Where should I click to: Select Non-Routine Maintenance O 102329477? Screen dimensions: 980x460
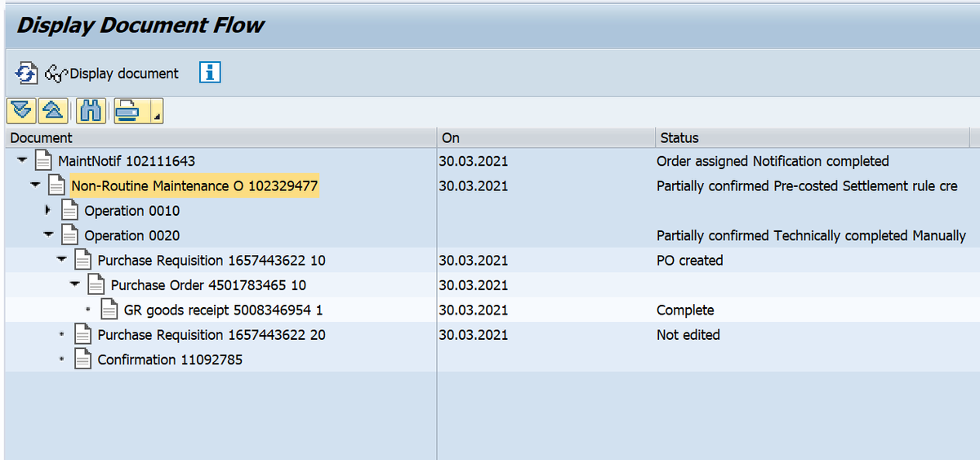click(x=194, y=186)
